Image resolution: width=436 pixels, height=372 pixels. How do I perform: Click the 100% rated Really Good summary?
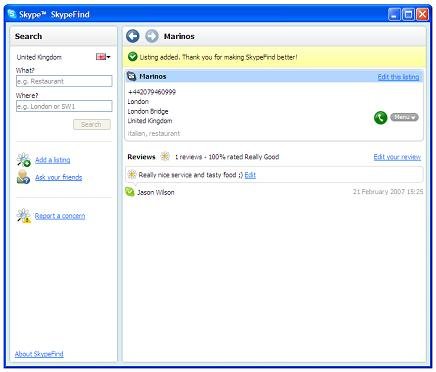(x=244, y=157)
